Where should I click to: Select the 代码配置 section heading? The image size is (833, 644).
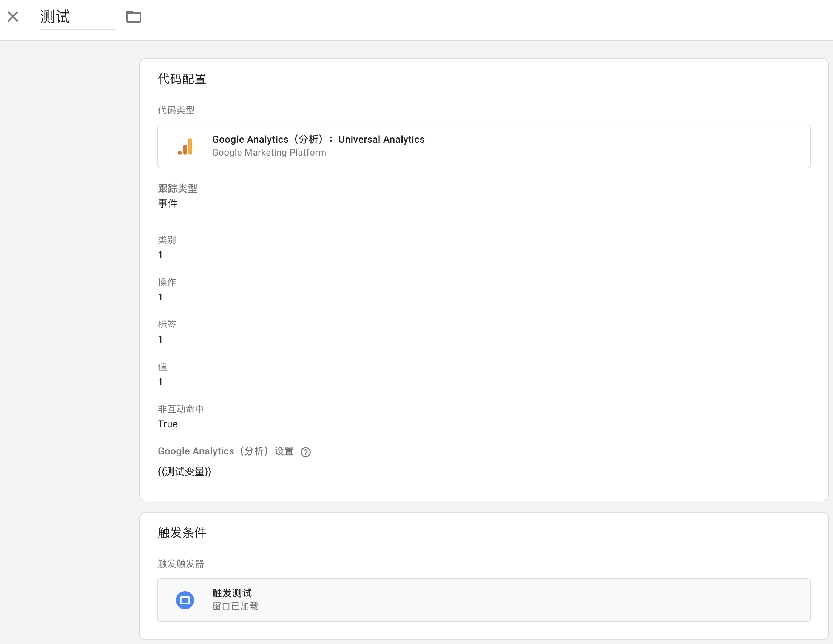click(x=182, y=79)
